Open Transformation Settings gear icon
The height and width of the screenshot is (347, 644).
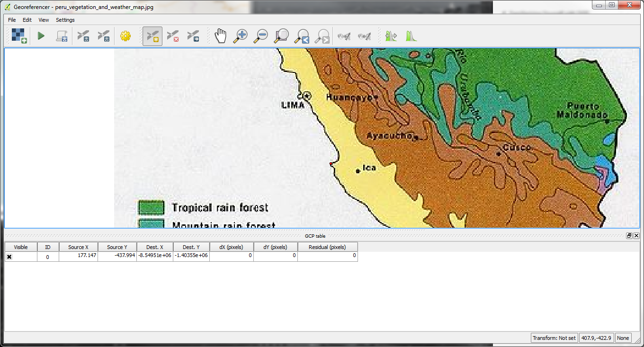(x=125, y=36)
